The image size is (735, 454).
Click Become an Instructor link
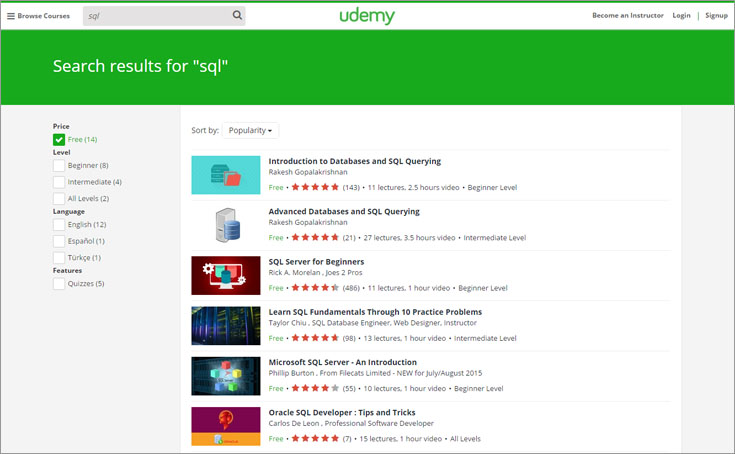628,15
